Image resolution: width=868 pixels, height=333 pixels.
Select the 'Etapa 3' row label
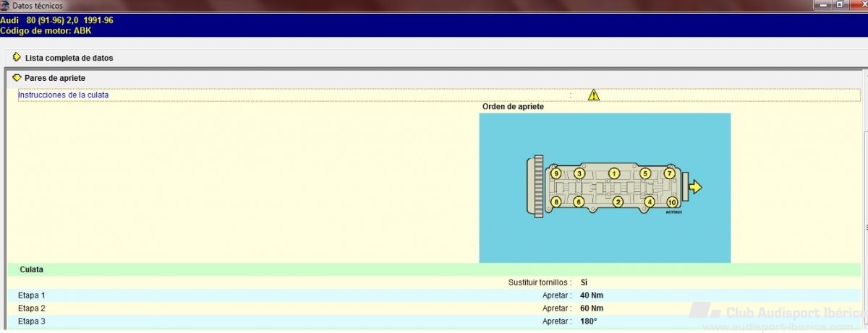click(32, 321)
